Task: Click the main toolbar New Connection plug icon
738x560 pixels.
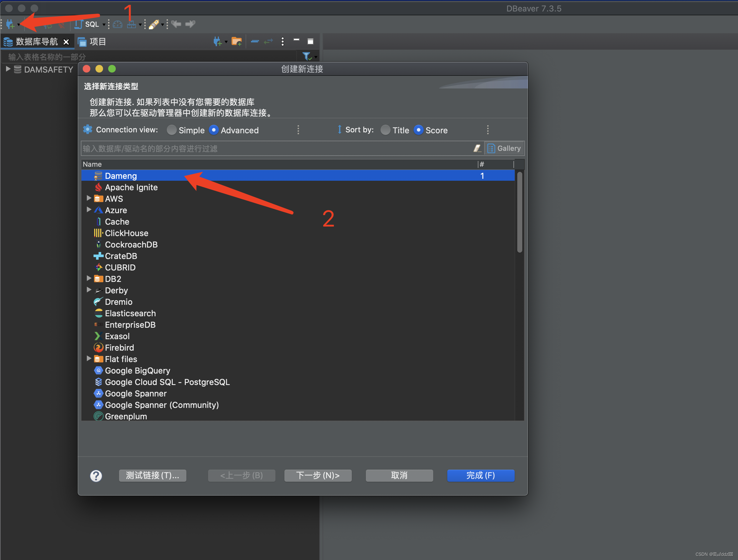Action: [x=10, y=24]
